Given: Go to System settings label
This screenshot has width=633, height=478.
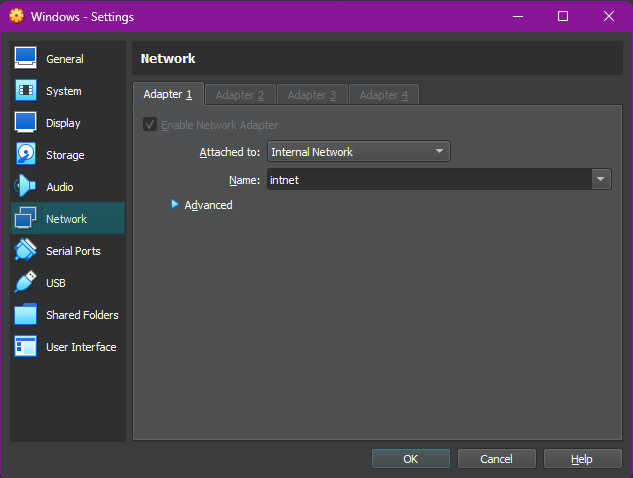Looking at the screenshot, I should click(64, 91).
